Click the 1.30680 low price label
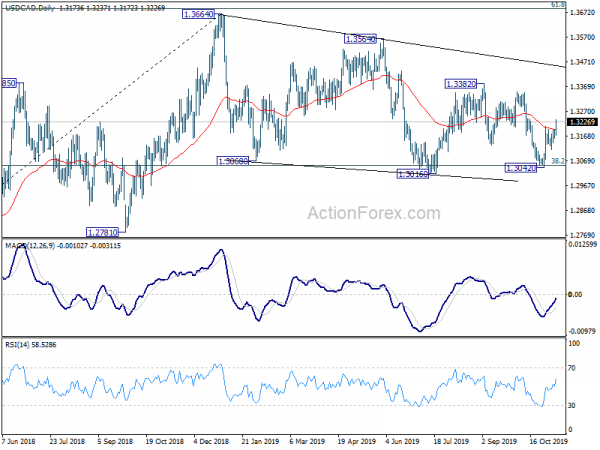Screen dimensions: 600x450 [233, 161]
